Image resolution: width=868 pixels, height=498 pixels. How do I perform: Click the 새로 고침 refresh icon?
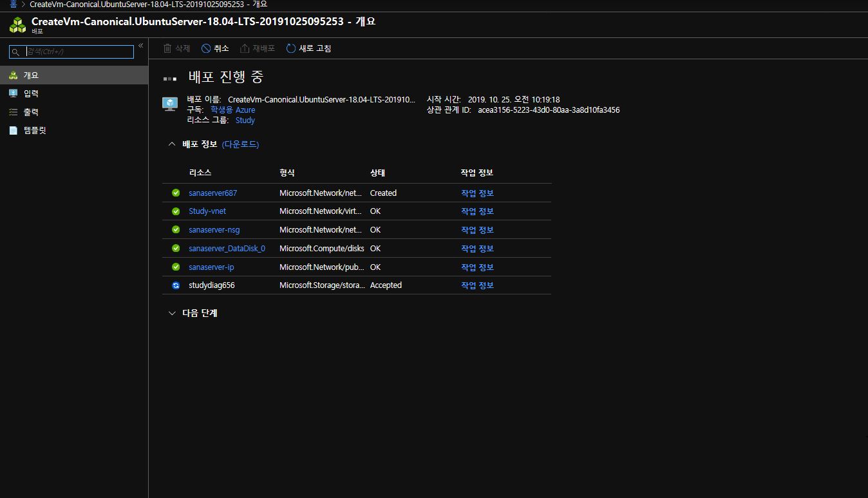291,48
